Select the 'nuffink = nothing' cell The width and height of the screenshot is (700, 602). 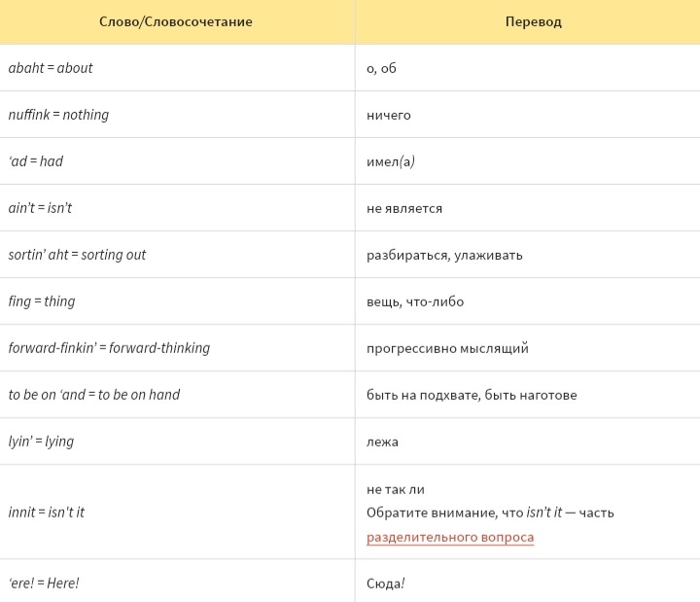pos(58,115)
